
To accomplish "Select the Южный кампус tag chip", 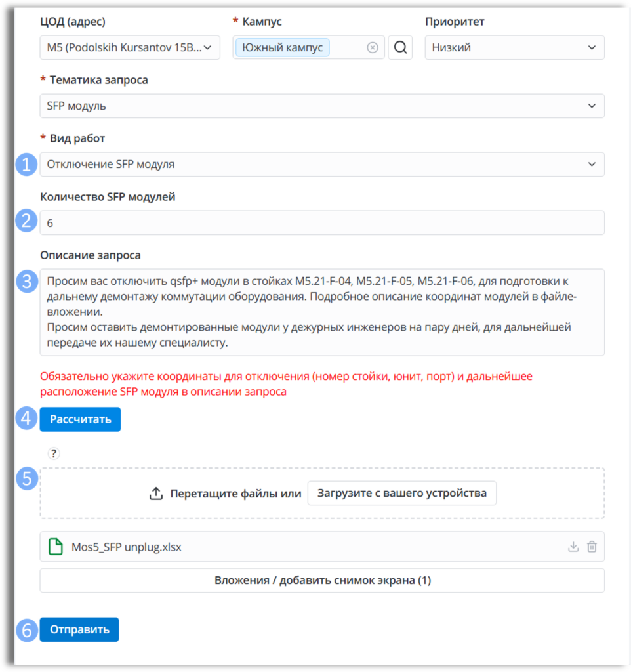I will [282, 47].
